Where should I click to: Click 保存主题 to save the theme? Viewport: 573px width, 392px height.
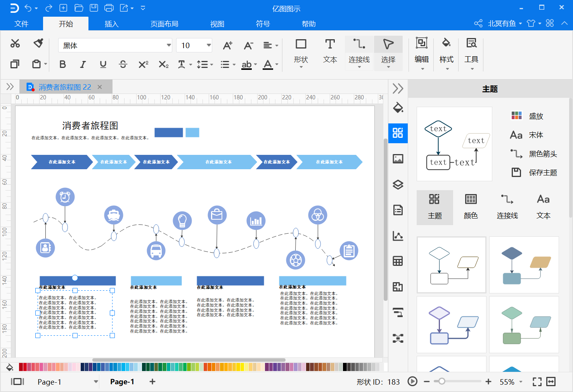[534, 172]
